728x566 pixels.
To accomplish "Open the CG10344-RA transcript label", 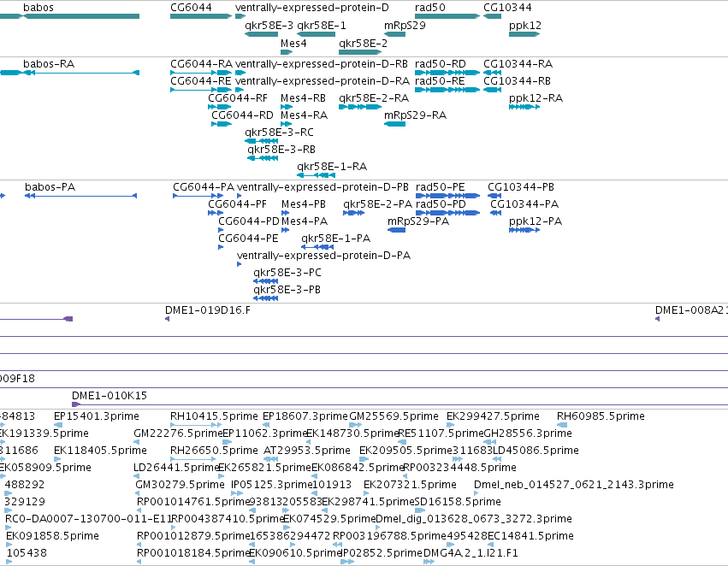I will (518, 64).
